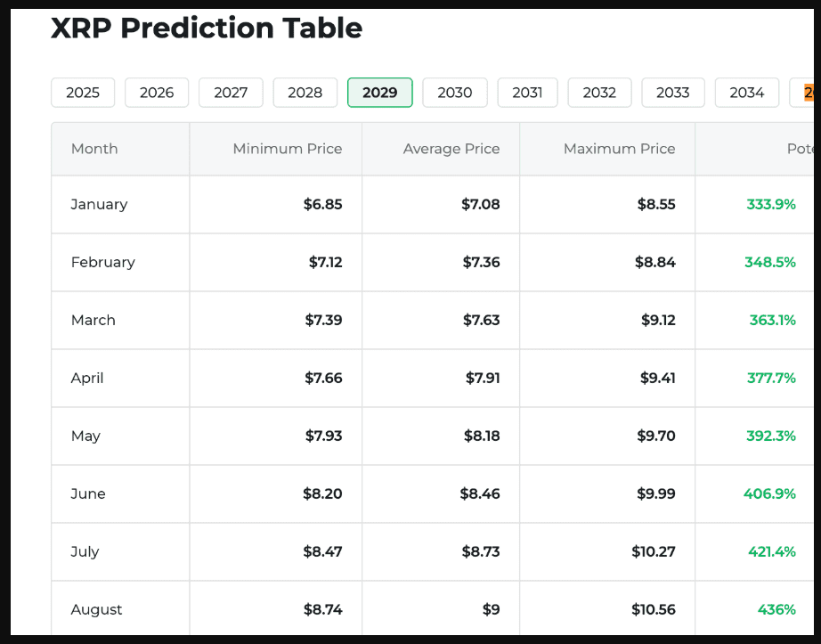821x644 pixels.
Task: Open the 2032 prediction tab
Action: pos(599,93)
